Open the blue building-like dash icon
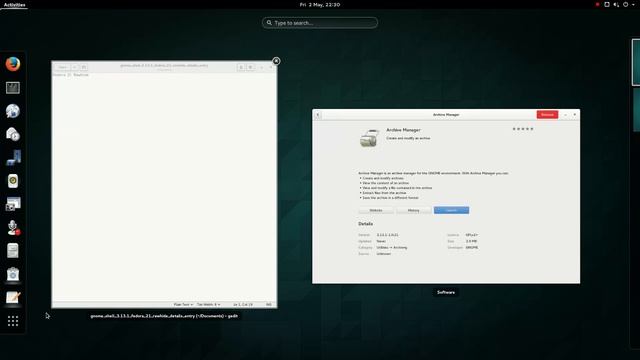 click(13, 158)
